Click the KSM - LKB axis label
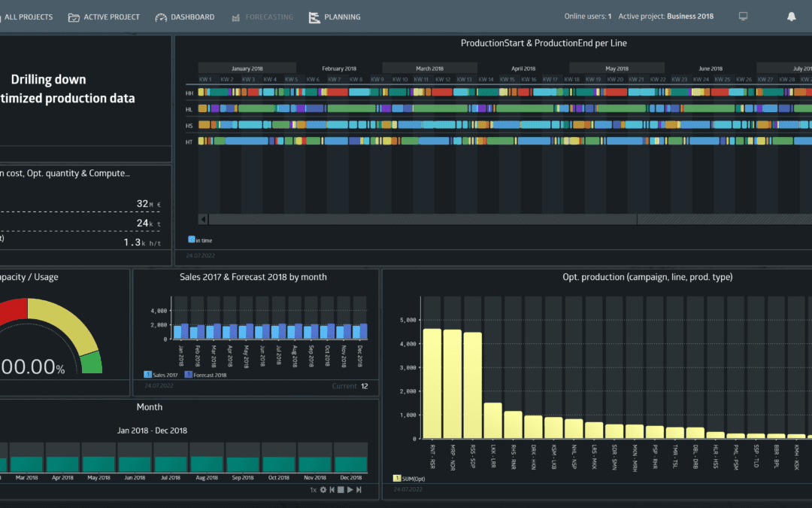The width and height of the screenshot is (812, 508). click(x=553, y=457)
